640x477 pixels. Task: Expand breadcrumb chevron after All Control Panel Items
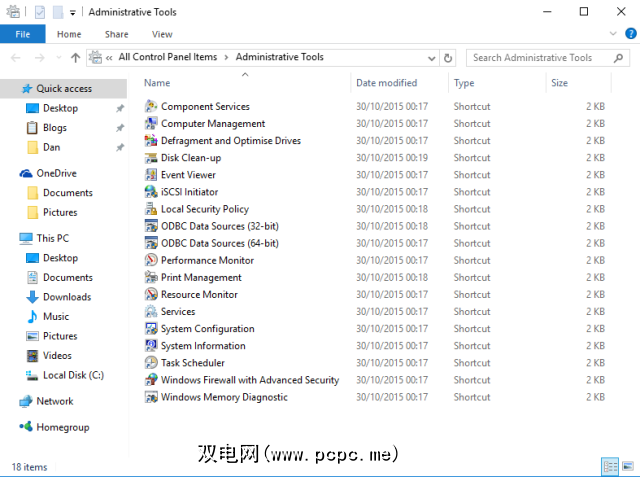226,57
